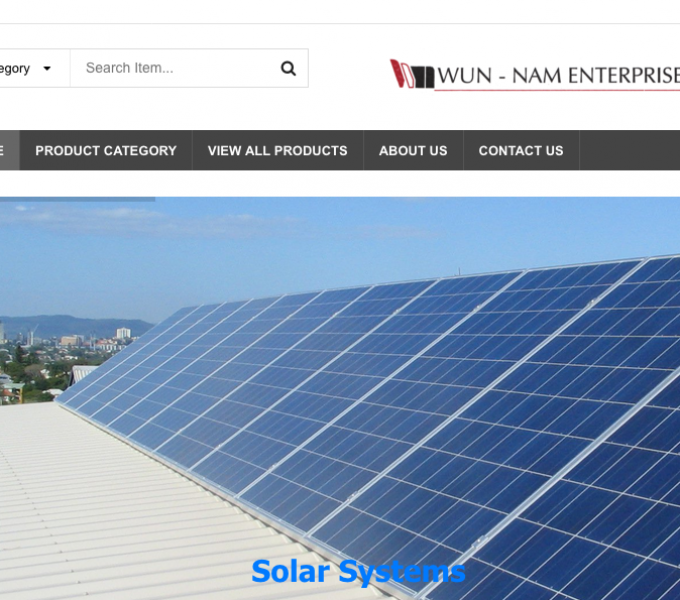The width and height of the screenshot is (680, 600).
Task: Open the PRODUCT CATEGORY menu item
Action: point(106,150)
